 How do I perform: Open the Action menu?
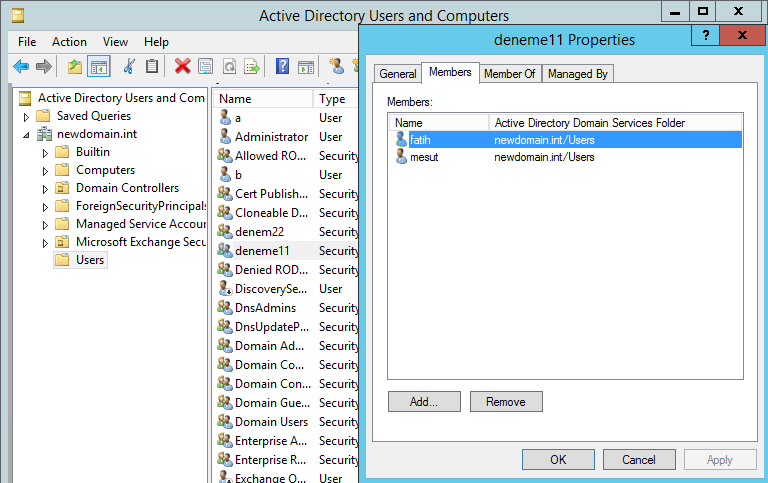(69, 42)
